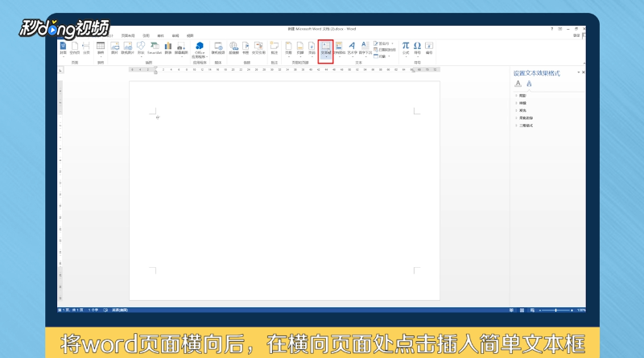This screenshot has width=644, height=358.
Task: Click the zoom in plus button
Action: click(572, 311)
